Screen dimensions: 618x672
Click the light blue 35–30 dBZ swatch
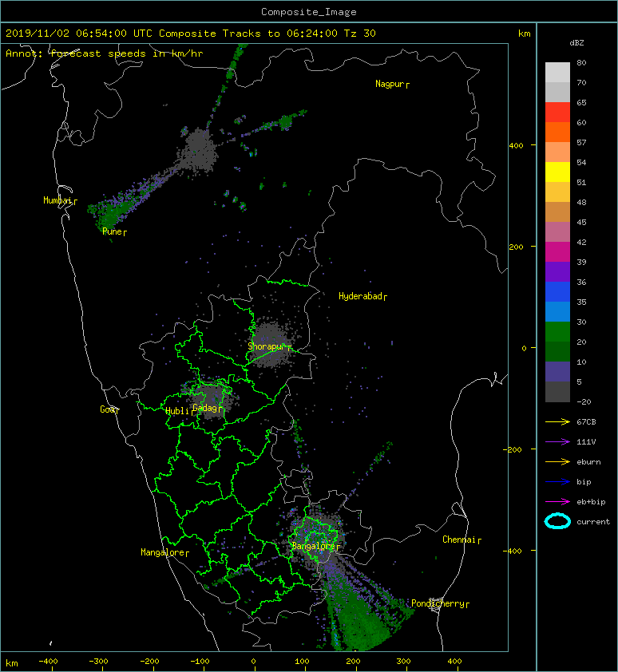tap(557, 311)
